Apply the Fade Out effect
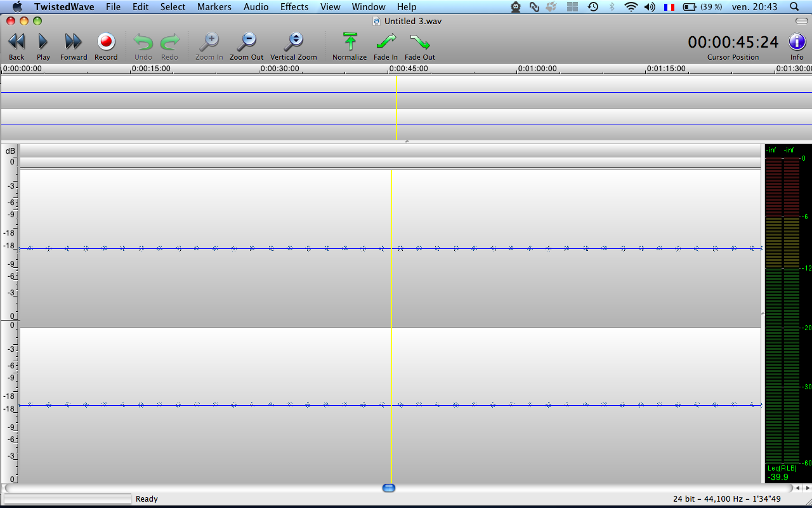This screenshot has width=812, height=508. point(420,42)
